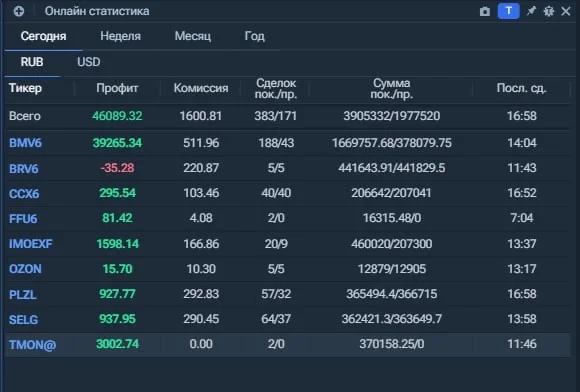Open the PLZL ticker link

point(23,294)
